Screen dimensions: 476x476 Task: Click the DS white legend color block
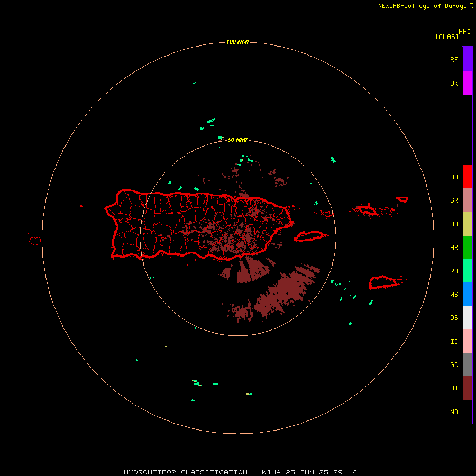[467, 317]
